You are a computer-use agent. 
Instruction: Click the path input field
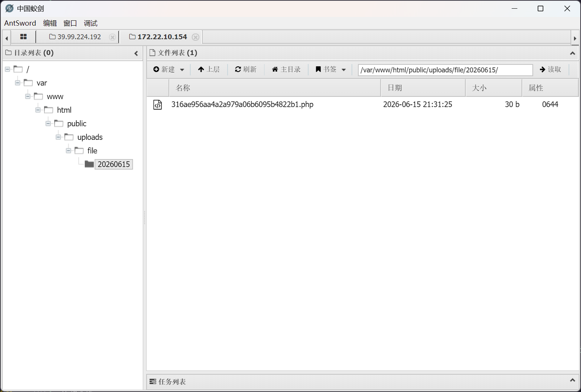pyautogui.click(x=445, y=70)
